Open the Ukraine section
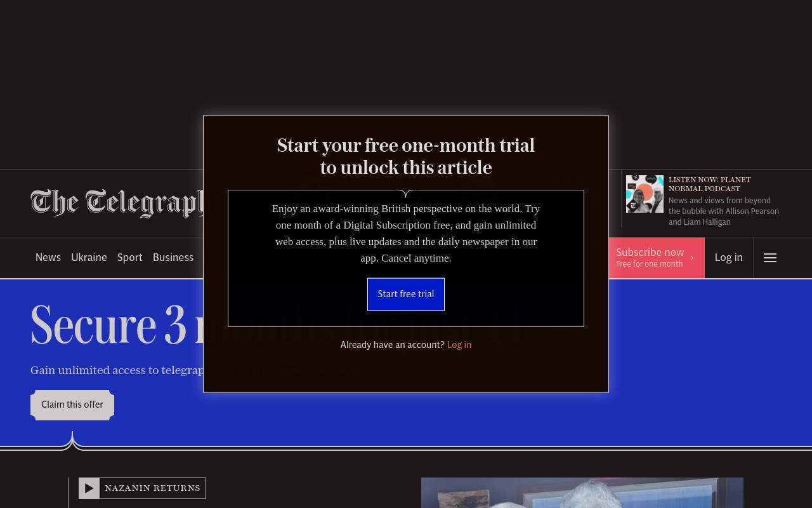Viewport: 812px width, 508px height. 89,258
